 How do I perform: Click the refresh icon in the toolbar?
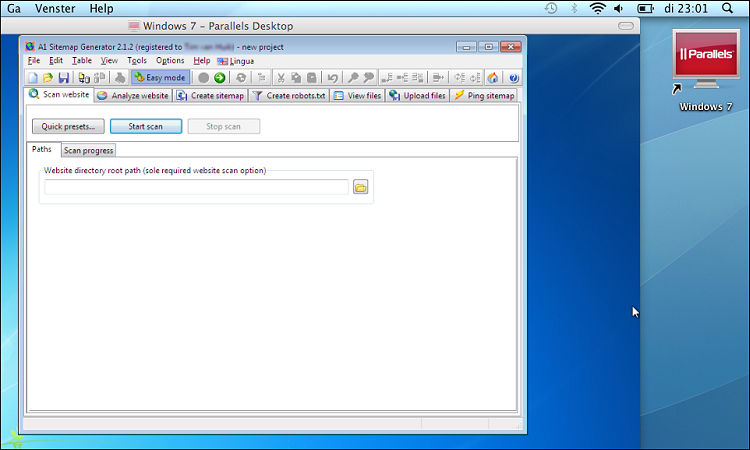(x=241, y=77)
